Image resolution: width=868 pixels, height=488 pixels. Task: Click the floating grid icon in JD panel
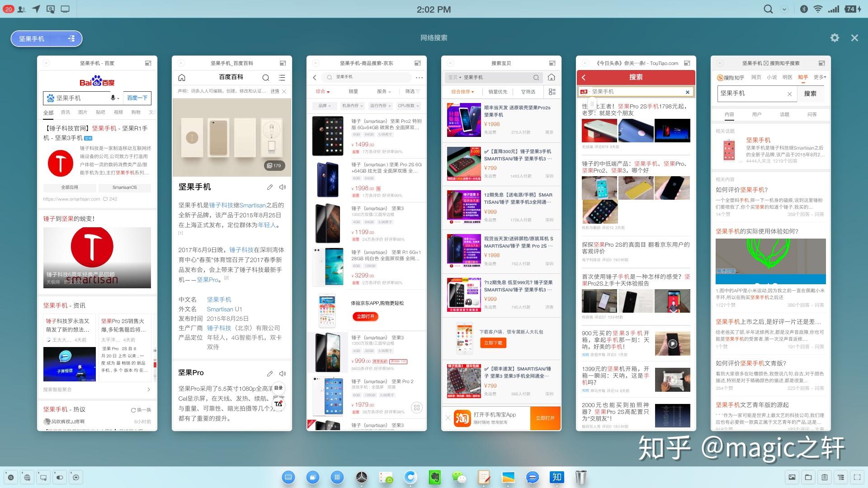click(417, 408)
